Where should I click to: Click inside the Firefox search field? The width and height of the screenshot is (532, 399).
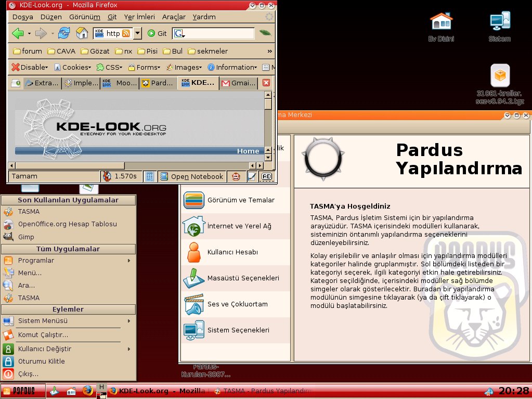(219, 33)
